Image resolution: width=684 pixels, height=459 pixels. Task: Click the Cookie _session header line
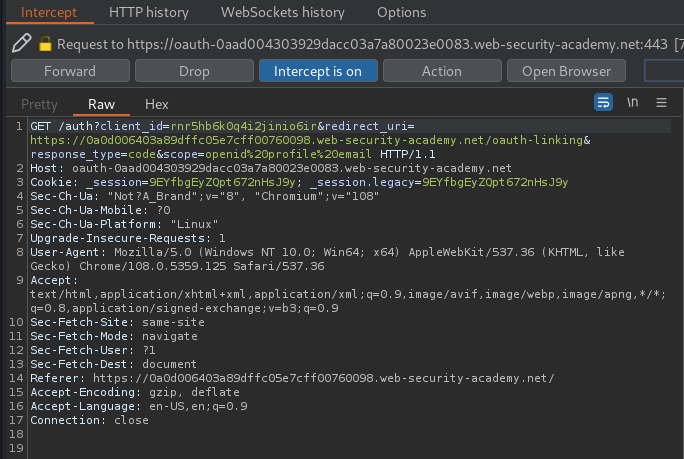tap(299, 182)
